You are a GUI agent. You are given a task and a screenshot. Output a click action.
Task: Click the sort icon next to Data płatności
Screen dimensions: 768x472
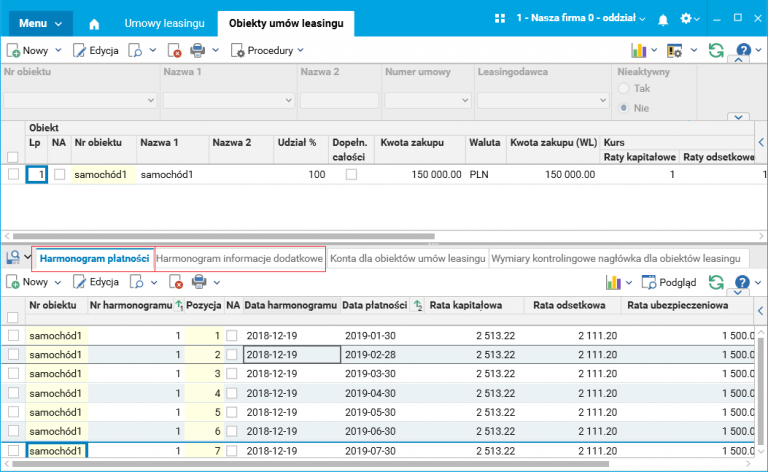[417, 306]
